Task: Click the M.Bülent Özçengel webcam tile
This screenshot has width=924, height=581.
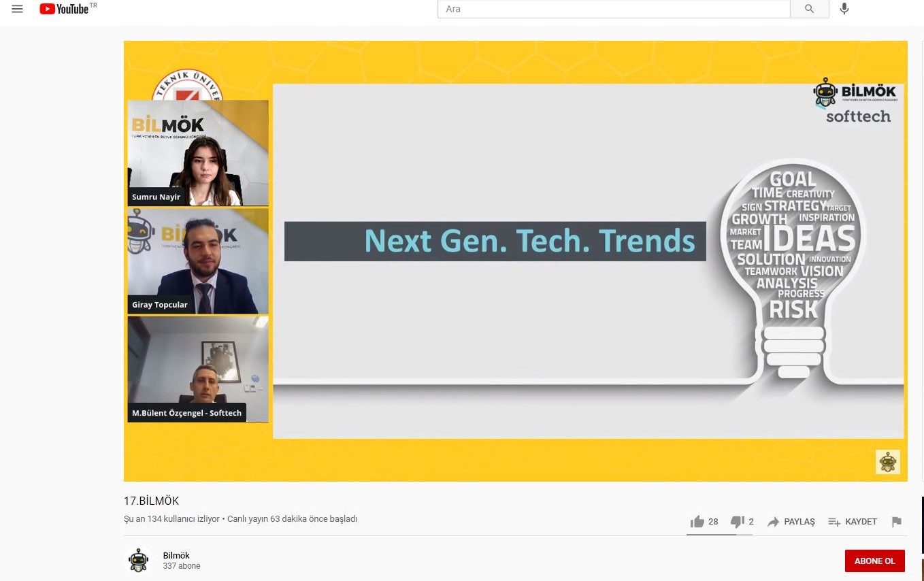Action: [x=198, y=369]
